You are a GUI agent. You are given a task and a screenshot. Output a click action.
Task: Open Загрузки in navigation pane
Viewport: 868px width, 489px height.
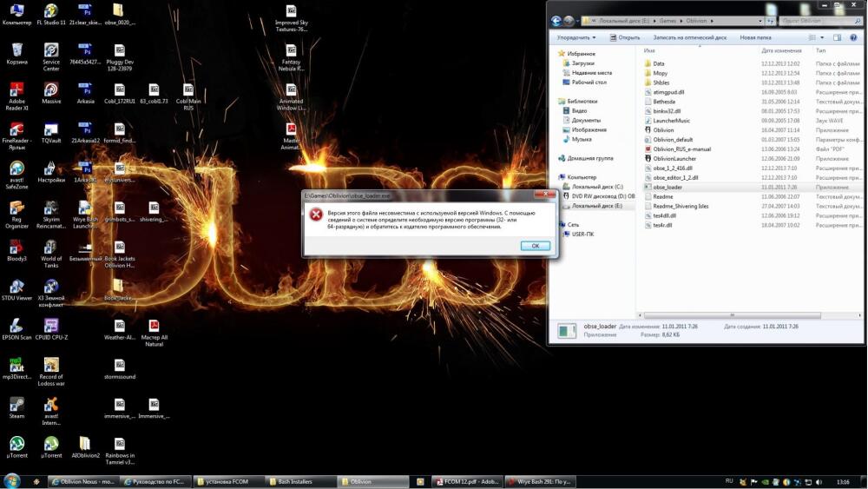[x=583, y=63]
